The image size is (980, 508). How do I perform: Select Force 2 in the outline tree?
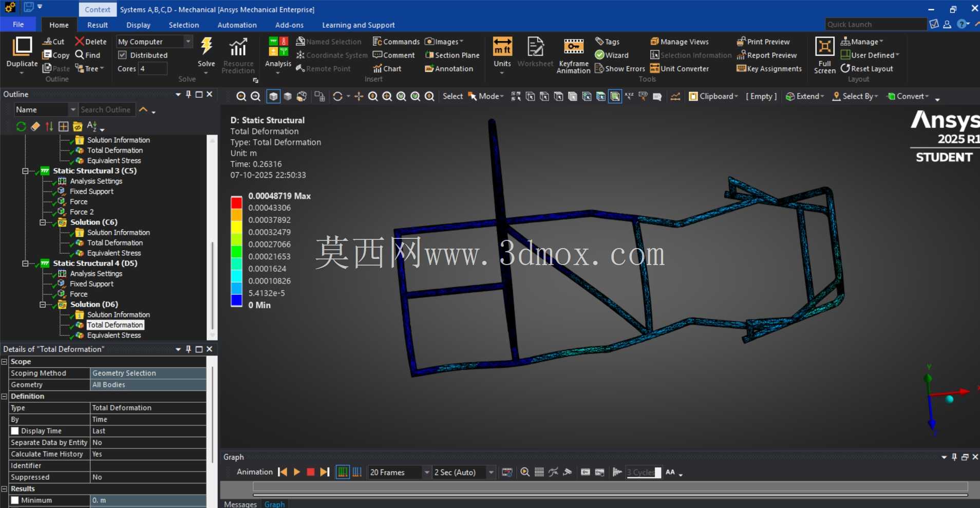coord(82,212)
